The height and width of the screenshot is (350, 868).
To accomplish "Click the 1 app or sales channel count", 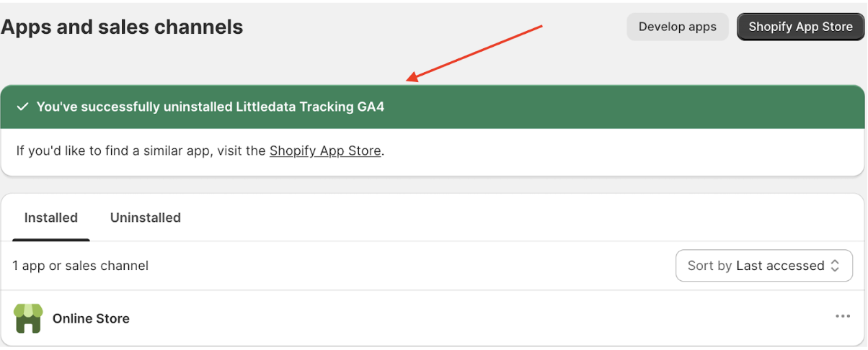I will pos(81,266).
